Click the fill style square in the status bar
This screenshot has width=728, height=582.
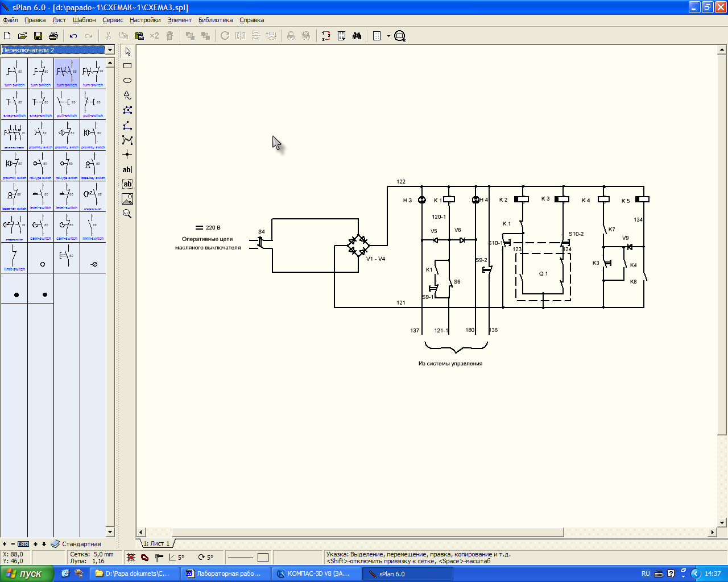(263, 558)
